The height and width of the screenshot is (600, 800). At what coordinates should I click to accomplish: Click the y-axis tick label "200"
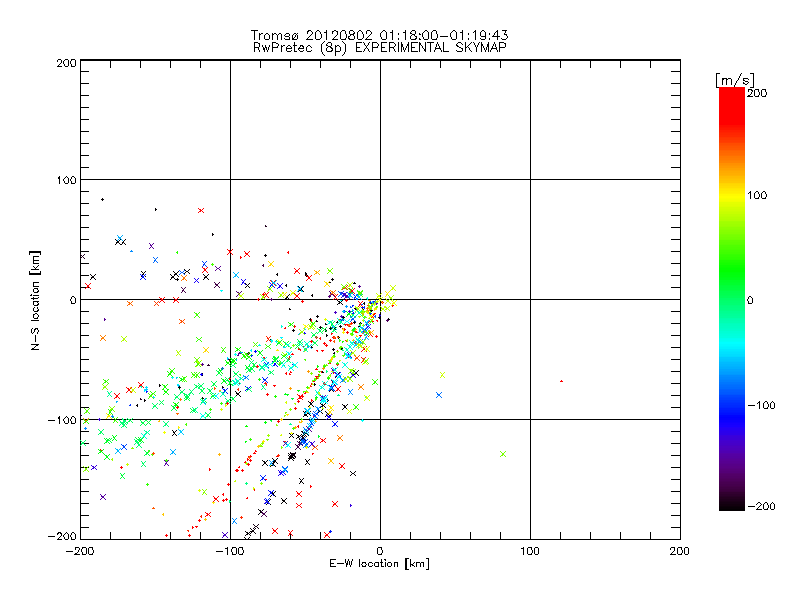(67, 63)
